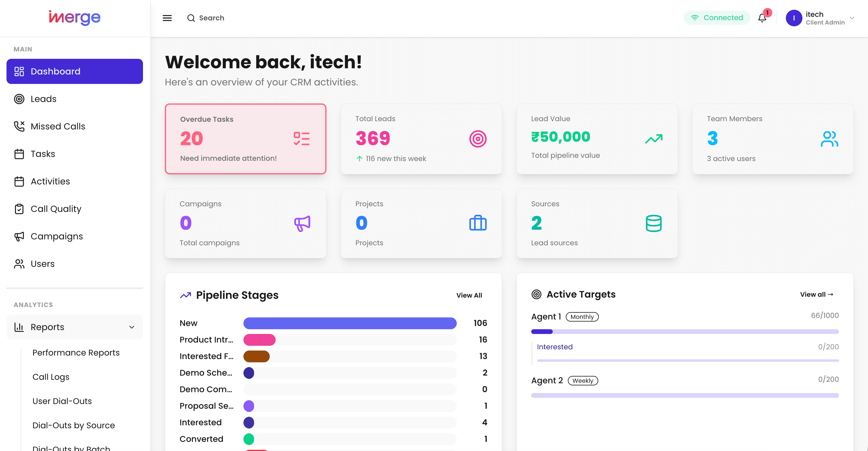Click the '116 new this week' text

(x=396, y=158)
